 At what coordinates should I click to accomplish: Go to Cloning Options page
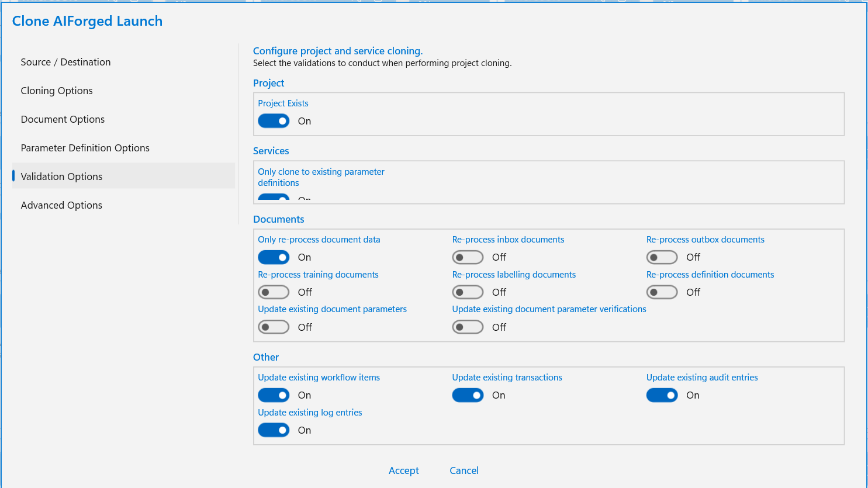click(x=123, y=91)
